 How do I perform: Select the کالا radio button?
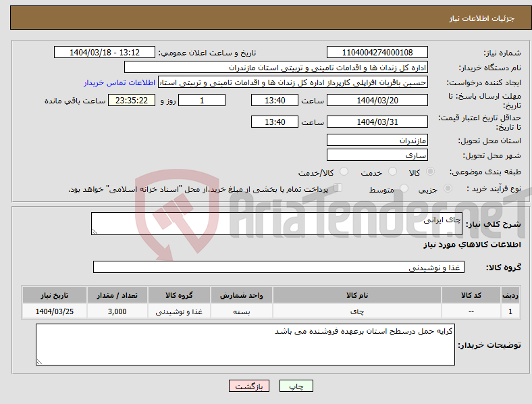pyautogui.click(x=430, y=172)
